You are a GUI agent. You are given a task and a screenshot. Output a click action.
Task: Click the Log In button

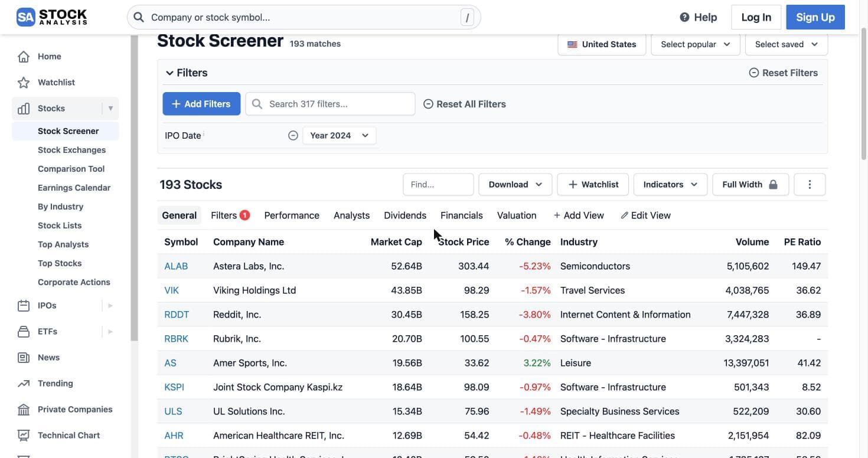pos(756,17)
